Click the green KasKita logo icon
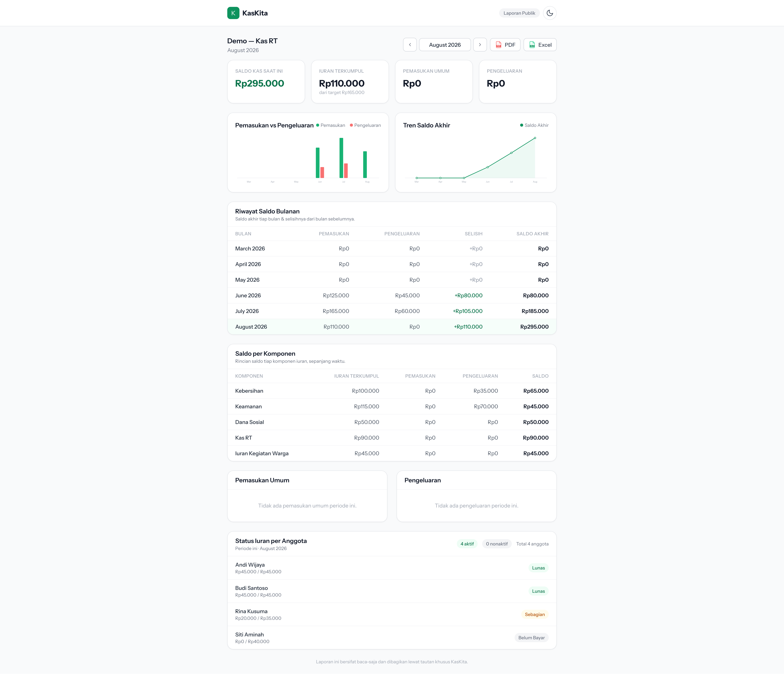784x674 pixels. click(233, 13)
